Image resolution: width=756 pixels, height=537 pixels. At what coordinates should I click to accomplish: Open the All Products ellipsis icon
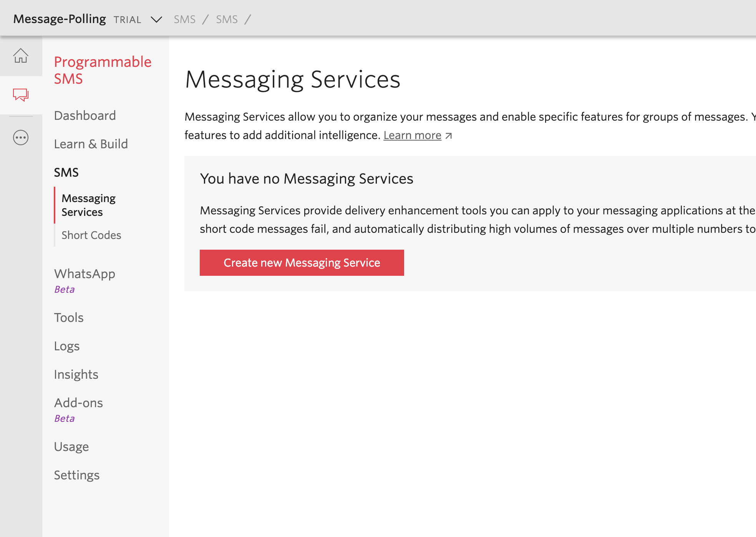coord(21,138)
